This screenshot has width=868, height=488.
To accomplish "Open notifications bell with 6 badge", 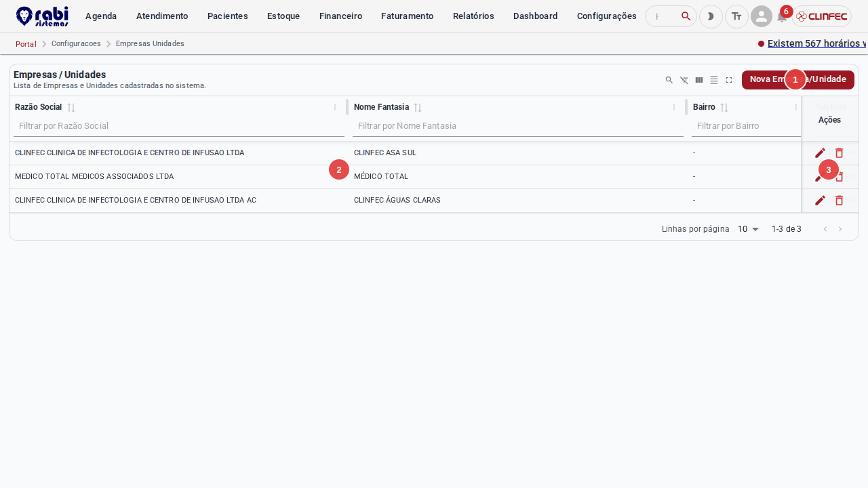I will point(782,17).
